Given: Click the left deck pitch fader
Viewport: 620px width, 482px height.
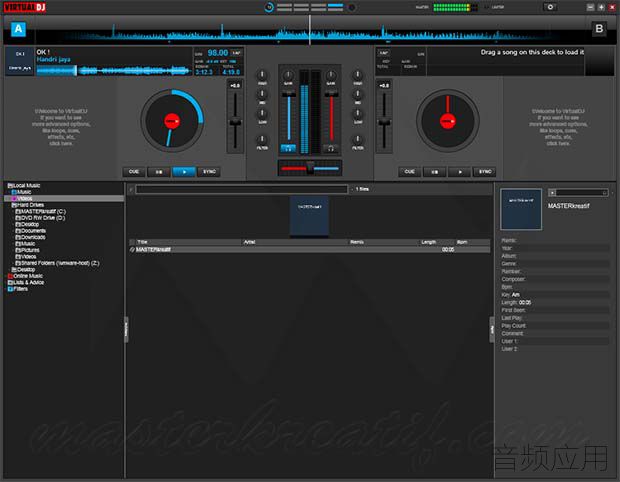Looking at the screenshot, I should pyautogui.click(x=235, y=123).
